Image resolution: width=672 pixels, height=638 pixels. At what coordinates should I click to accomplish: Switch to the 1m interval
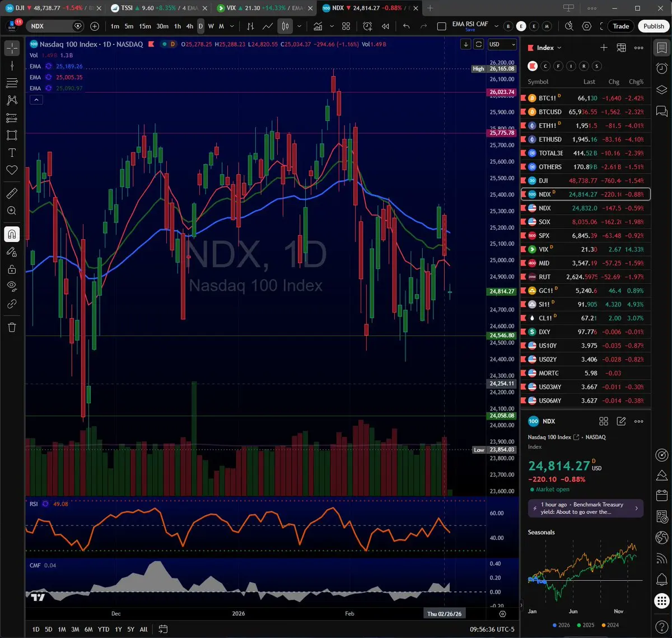115,26
